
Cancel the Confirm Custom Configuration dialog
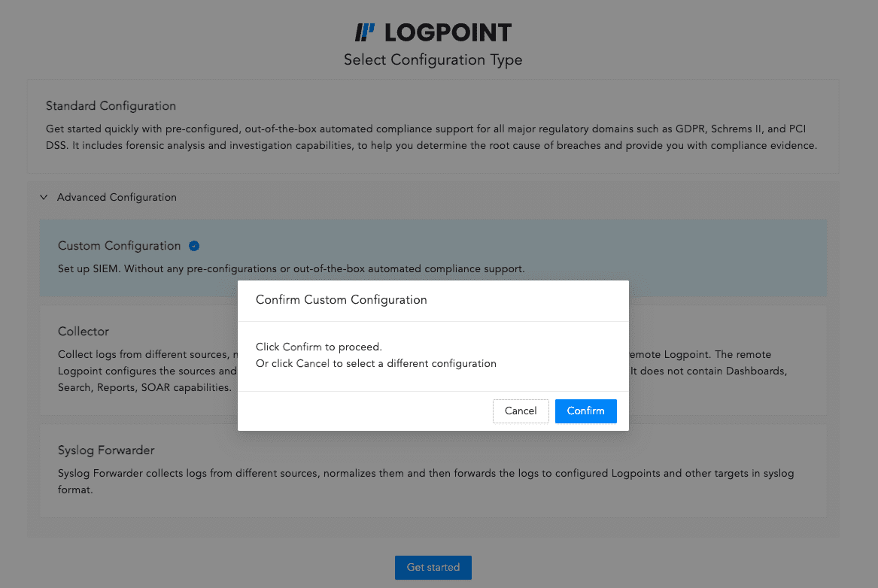click(521, 411)
